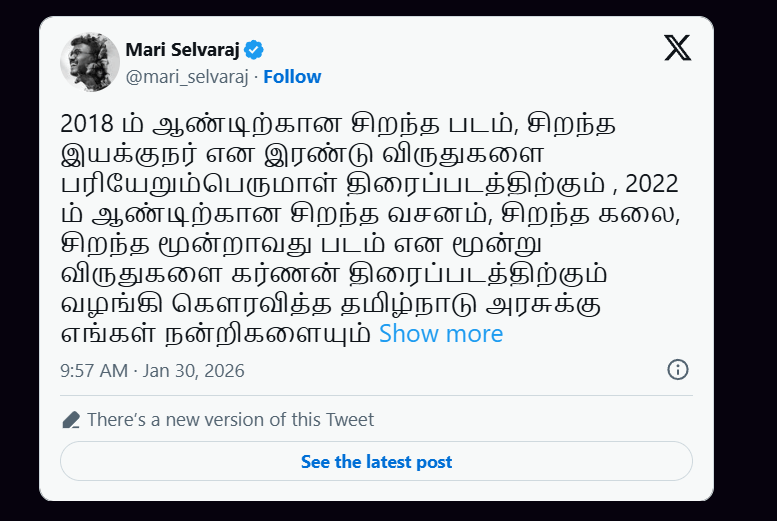
Task: Click the X logo icon
Action: 677,48
